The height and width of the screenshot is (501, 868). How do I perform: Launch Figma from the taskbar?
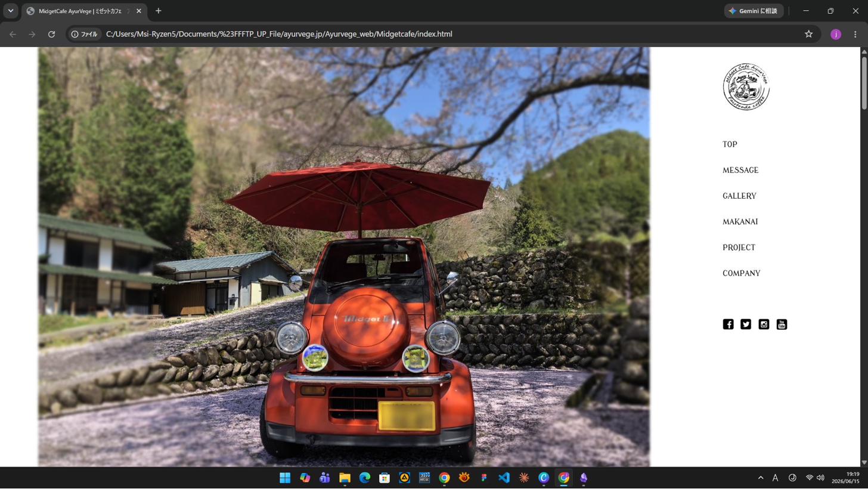tap(484, 478)
